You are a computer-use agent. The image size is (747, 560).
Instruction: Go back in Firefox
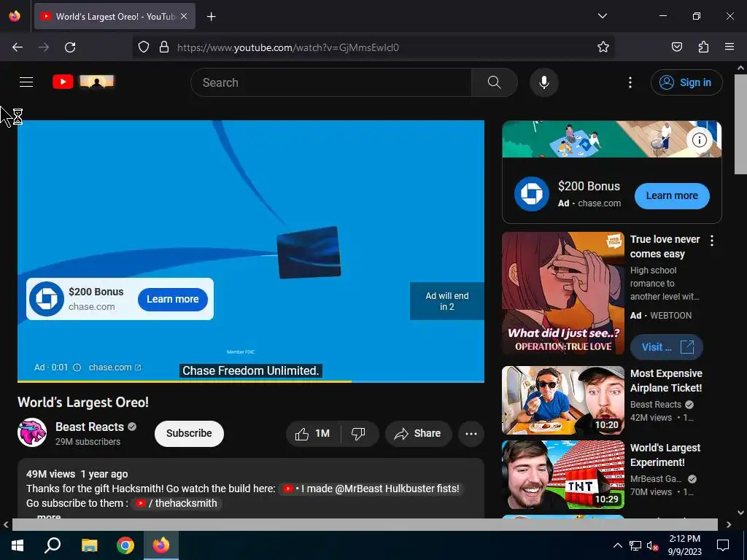[x=18, y=47]
